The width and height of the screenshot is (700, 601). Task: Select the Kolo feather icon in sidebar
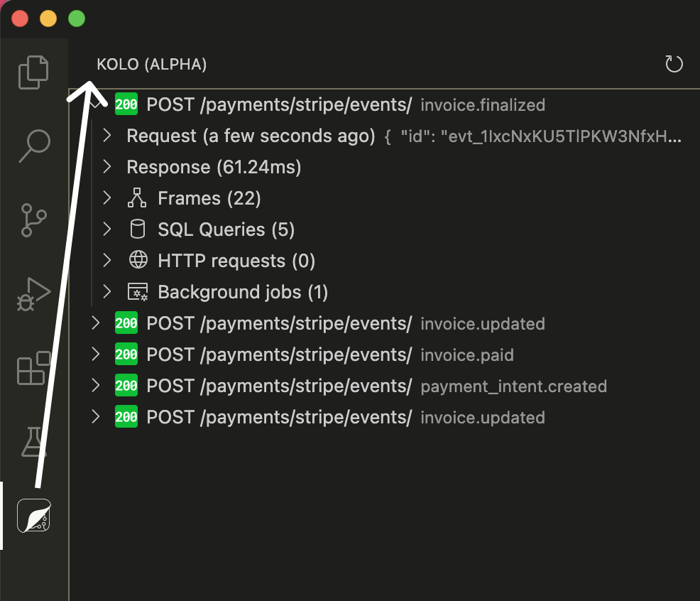click(x=34, y=516)
